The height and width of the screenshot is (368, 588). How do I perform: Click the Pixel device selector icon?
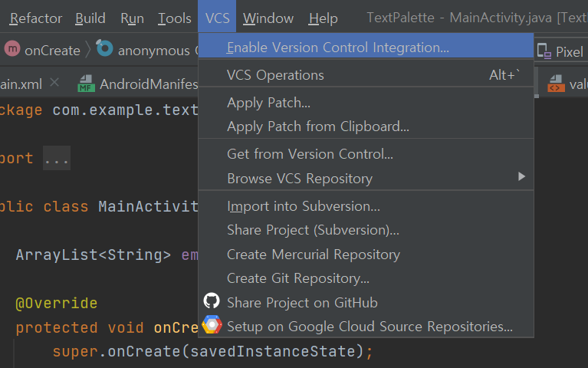coord(544,51)
